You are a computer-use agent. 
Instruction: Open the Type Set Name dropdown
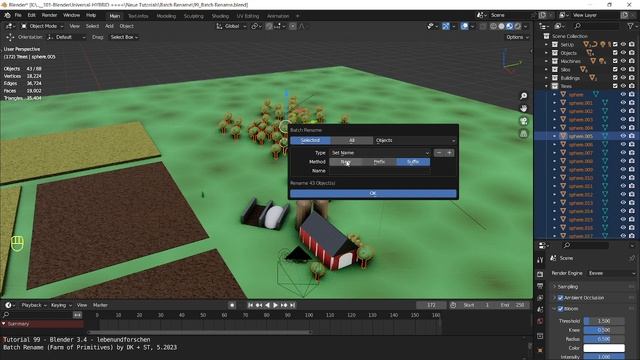coord(380,153)
